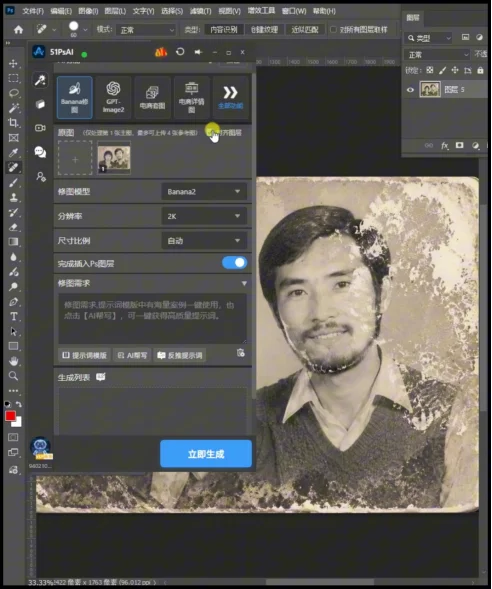This screenshot has height=589, width=492.
Task: Select the Path Selection tool
Action: click(13, 332)
